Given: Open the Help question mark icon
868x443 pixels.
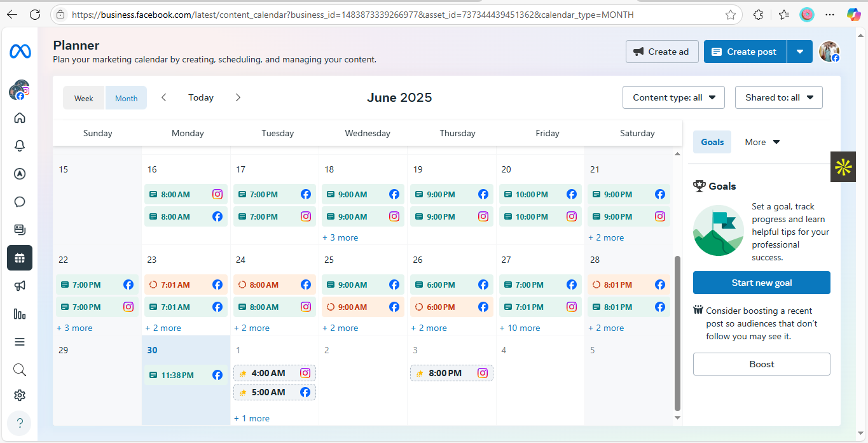Looking at the screenshot, I should (x=20, y=423).
